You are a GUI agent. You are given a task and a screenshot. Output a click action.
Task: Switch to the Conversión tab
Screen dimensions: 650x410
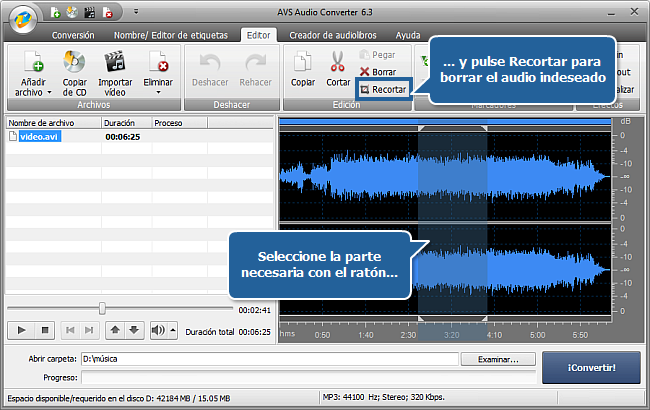(x=73, y=35)
